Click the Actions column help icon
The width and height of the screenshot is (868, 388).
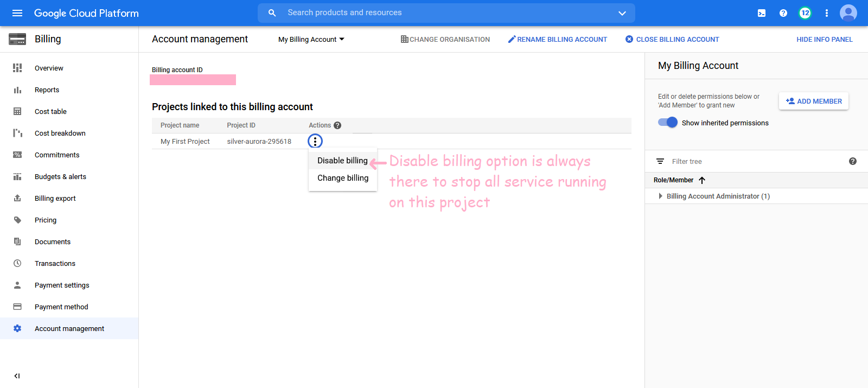click(x=337, y=125)
